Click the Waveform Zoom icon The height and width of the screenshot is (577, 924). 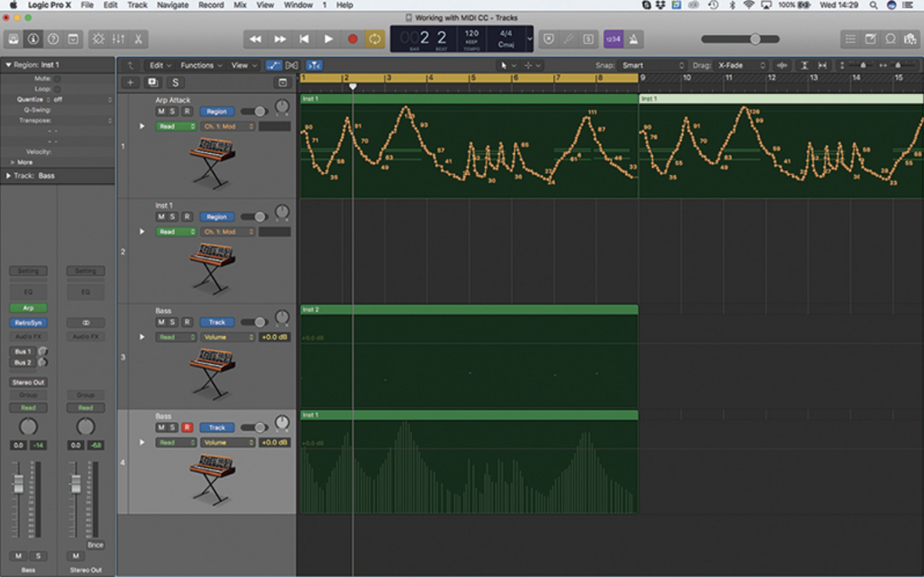tap(783, 65)
